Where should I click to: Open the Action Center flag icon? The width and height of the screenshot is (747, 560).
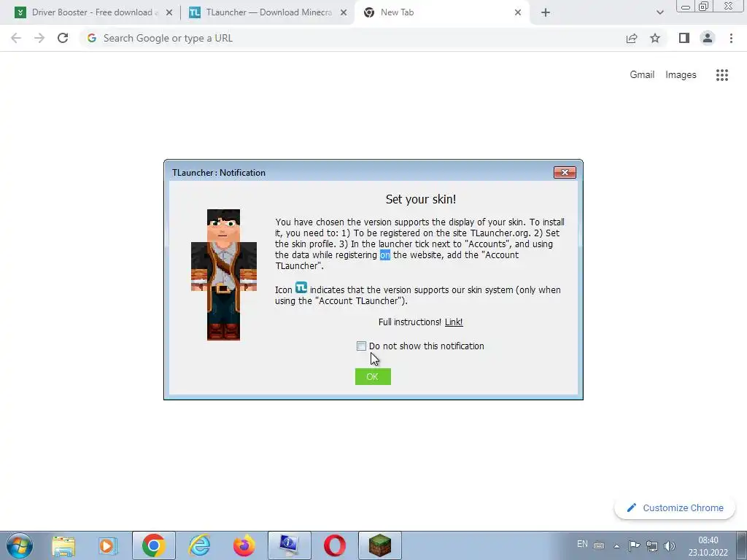point(634,545)
